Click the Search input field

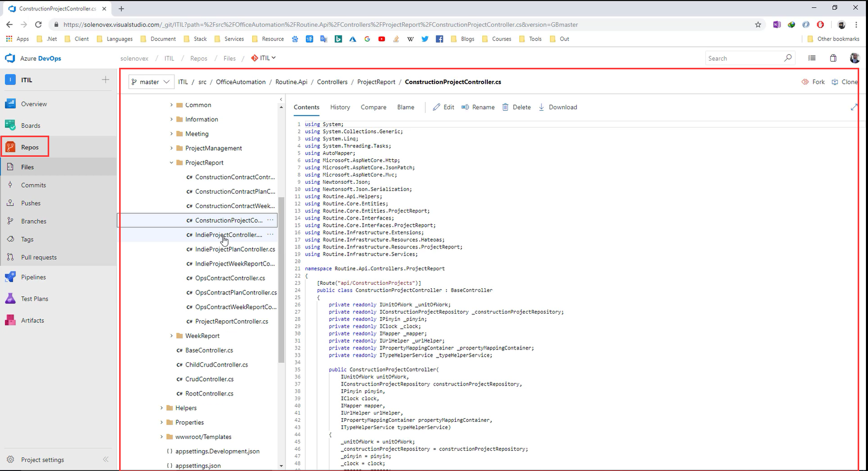tap(744, 58)
